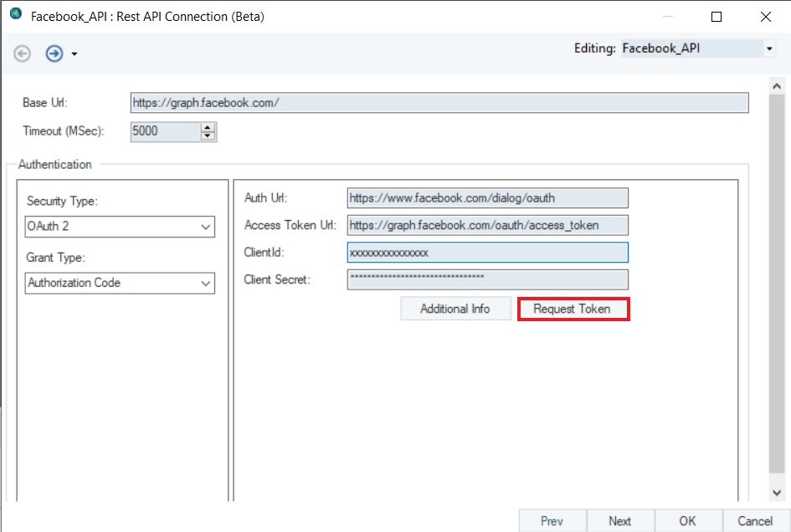Select the Access Token Url field

[x=486, y=225]
